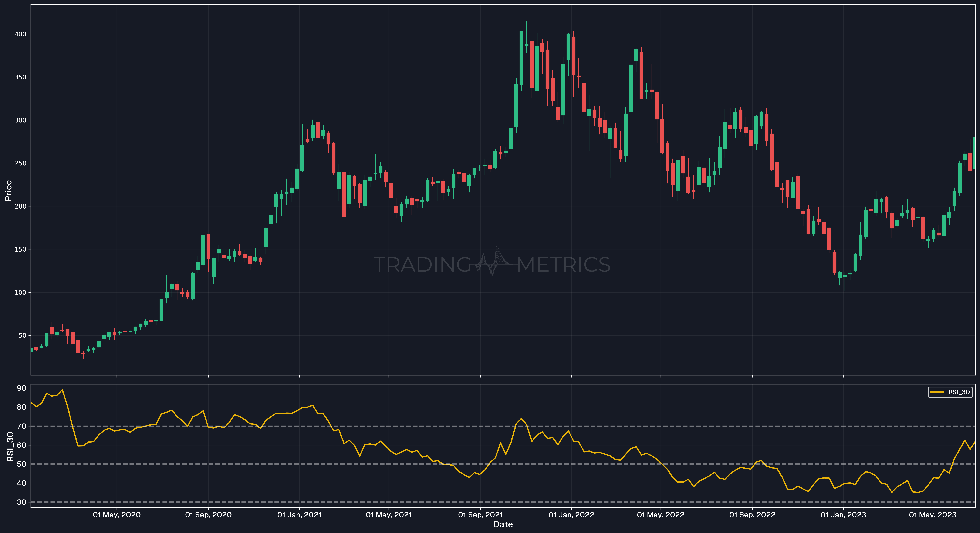Image resolution: width=980 pixels, height=533 pixels.
Task: Click the 30 RSI axis label
Action: point(22,502)
